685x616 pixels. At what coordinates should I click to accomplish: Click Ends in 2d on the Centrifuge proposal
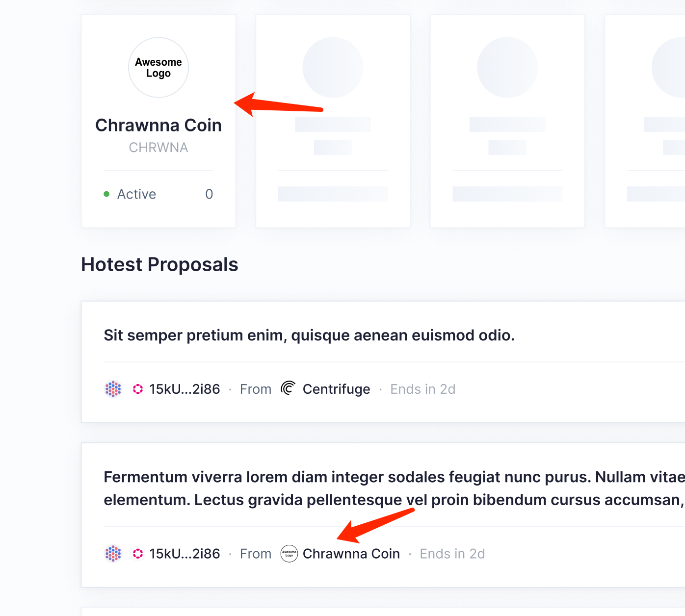(422, 388)
